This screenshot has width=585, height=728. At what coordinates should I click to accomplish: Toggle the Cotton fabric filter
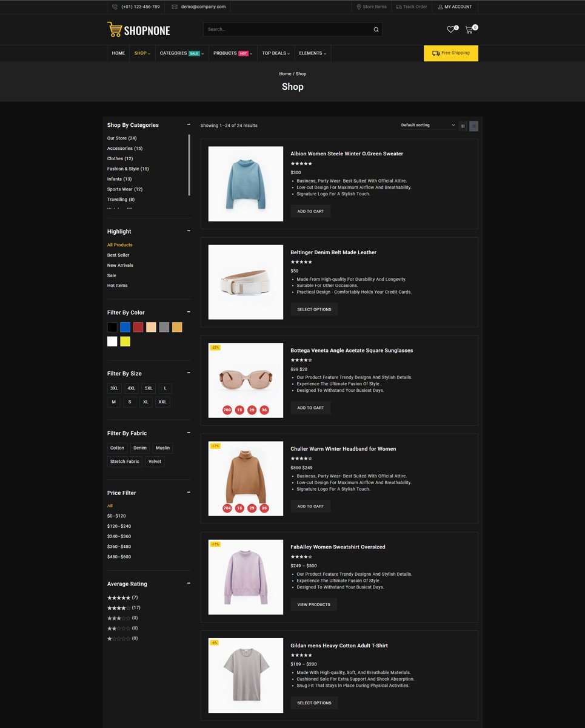[117, 448]
